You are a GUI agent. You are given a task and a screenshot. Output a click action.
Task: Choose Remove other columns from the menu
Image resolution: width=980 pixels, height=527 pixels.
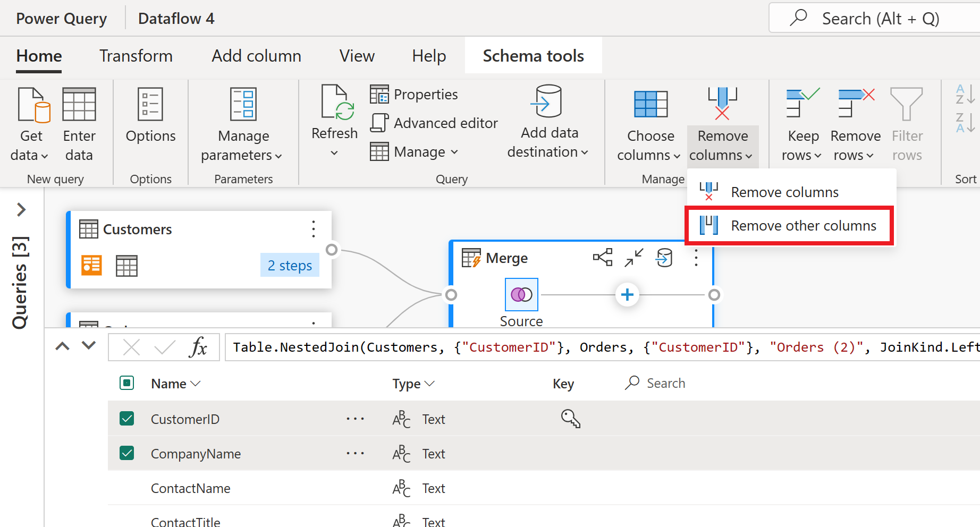point(803,225)
